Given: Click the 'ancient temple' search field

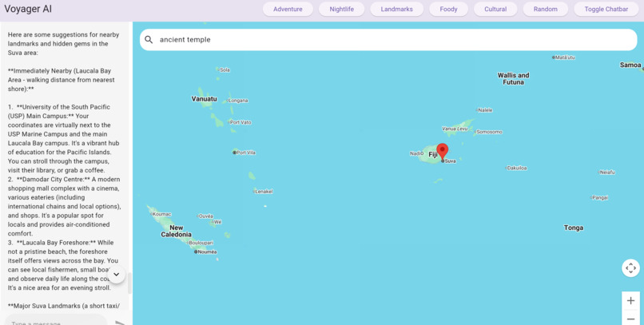Looking at the screenshot, I should click(388, 40).
